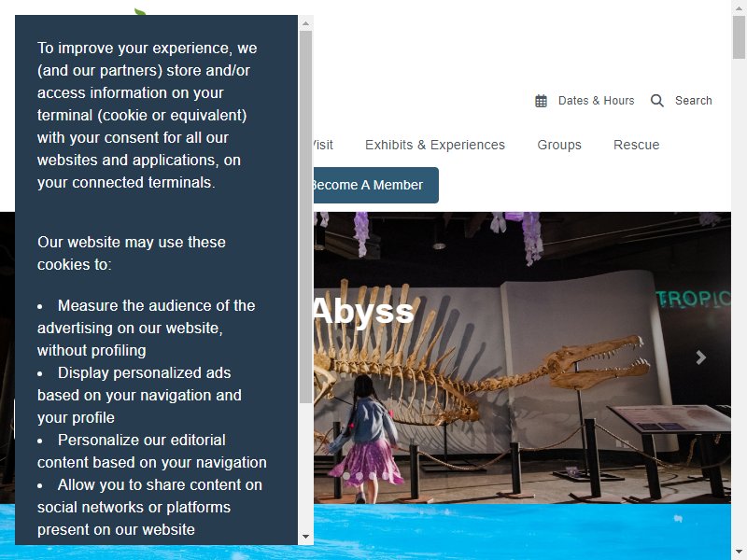Select the rightmost carousel indicator dot

(x=385, y=475)
